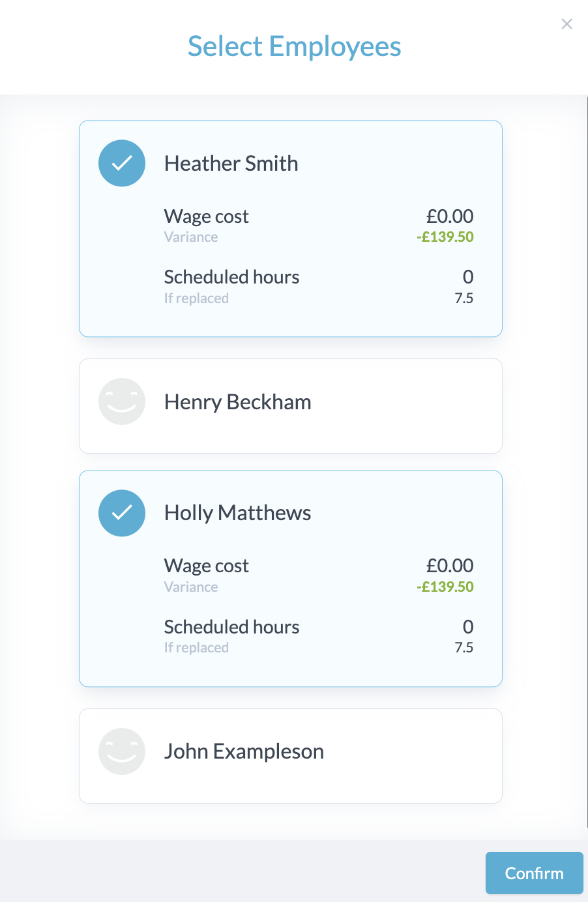Confirm the selected employees

tap(534, 873)
